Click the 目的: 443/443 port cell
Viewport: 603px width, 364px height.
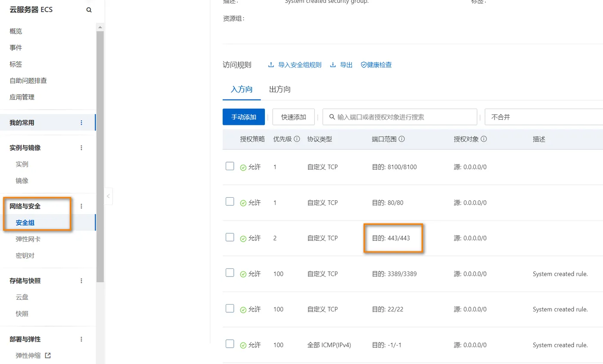click(x=391, y=238)
